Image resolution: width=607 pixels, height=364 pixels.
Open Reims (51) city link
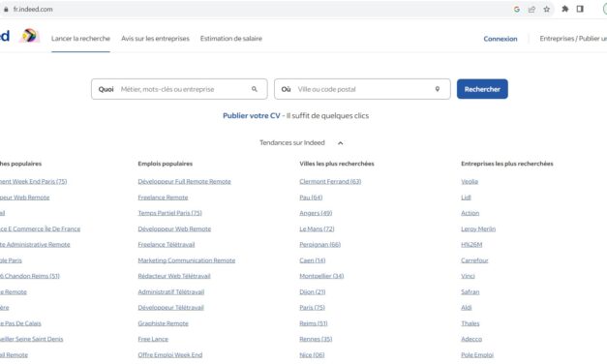(313, 323)
